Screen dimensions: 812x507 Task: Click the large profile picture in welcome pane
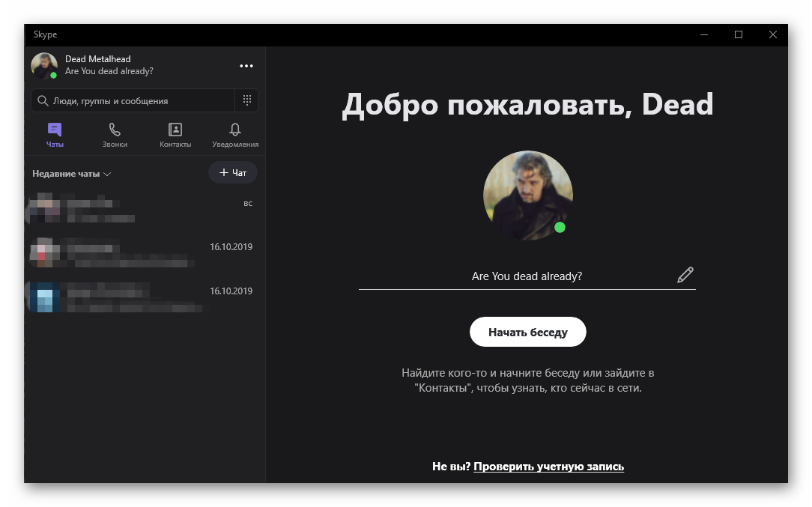(527, 195)
